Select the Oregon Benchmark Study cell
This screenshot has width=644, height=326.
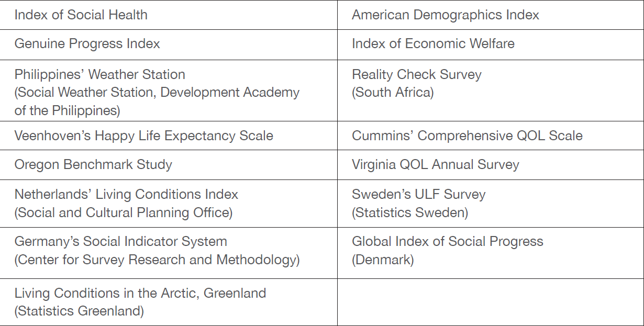[93, 164]
